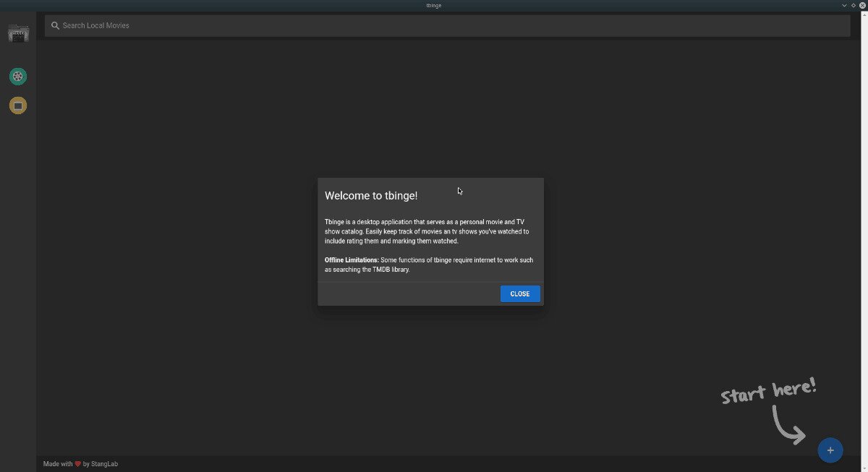Click the "tbinge" window title text

pyautogui.click(x=434, y=5)
